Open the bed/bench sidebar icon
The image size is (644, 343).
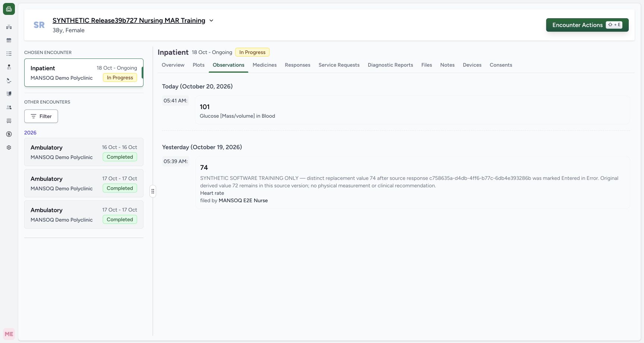click(9, 121)
